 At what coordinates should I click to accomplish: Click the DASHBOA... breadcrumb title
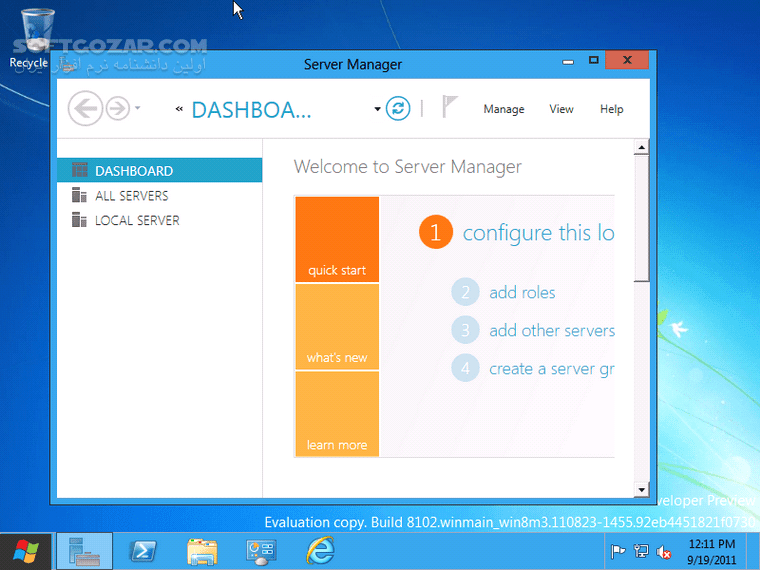(251, 110)
